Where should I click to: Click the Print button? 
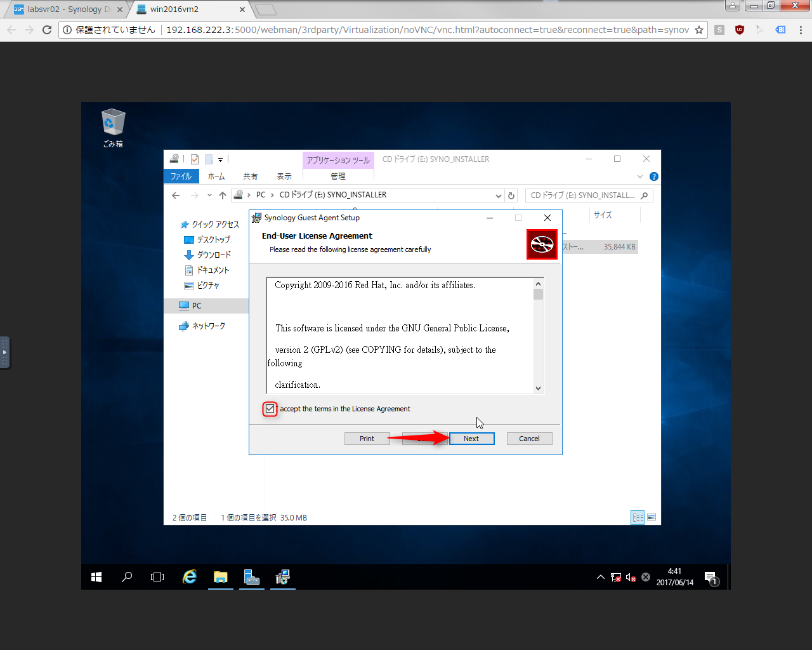[367, 439]
